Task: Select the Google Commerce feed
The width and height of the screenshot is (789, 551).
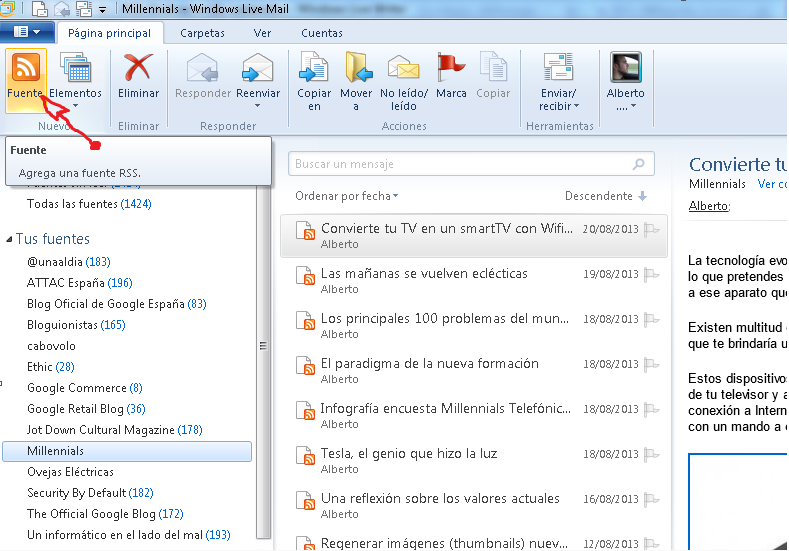Action: coord(85,388)
